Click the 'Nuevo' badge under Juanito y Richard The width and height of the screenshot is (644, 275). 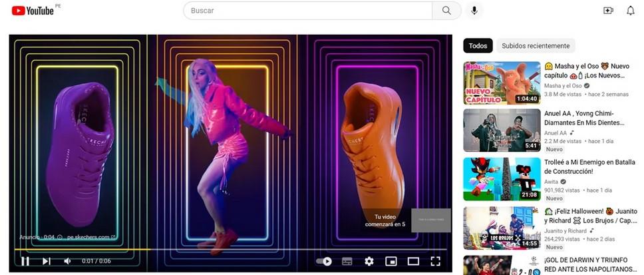pos(554,248)
